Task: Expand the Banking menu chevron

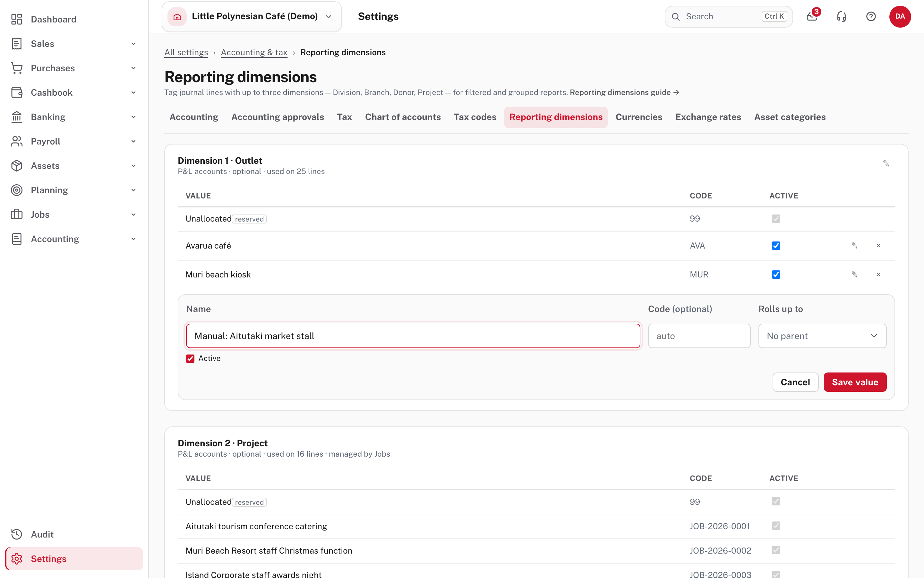Action: click(133, 117)
